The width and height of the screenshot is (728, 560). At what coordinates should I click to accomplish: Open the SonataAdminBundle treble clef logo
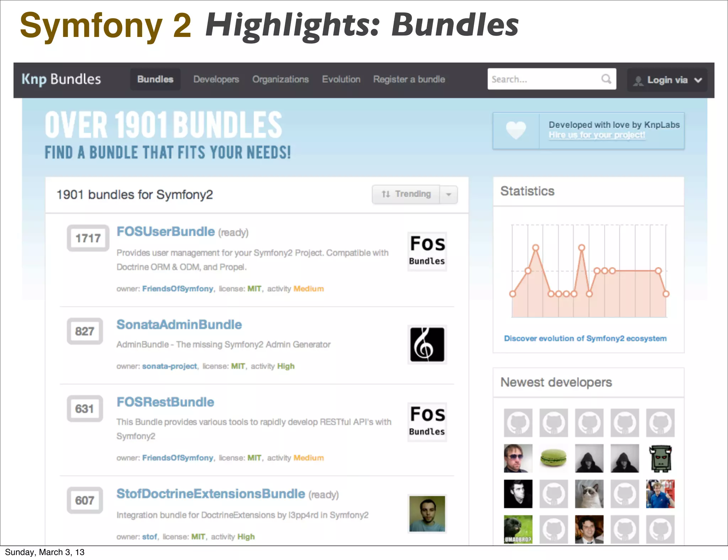[427, 344]
